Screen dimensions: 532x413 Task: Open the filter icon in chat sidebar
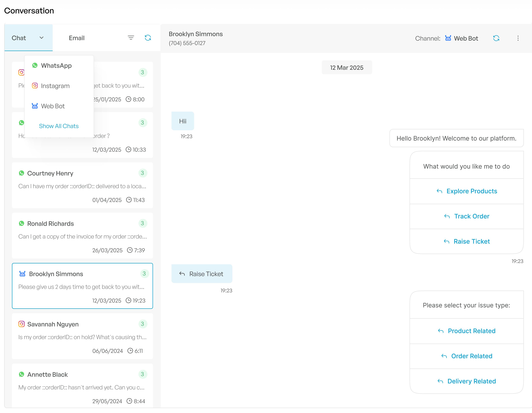click(x=131, y=38)
